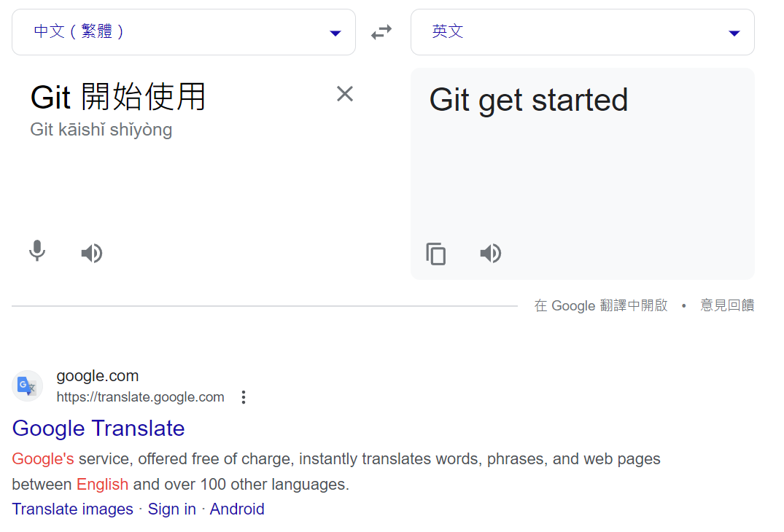Open the Translate images sitelink
Screen dimensions: 784x532
(x=72, y=509)
